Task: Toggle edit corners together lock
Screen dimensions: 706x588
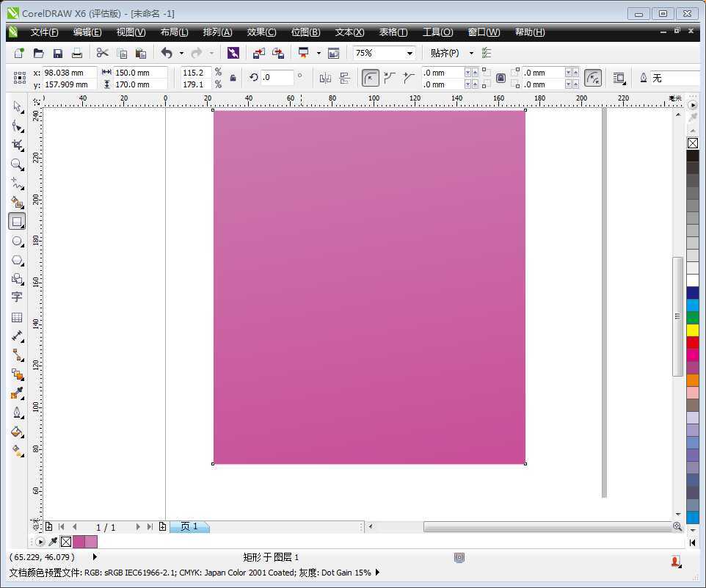Action: 500,77
